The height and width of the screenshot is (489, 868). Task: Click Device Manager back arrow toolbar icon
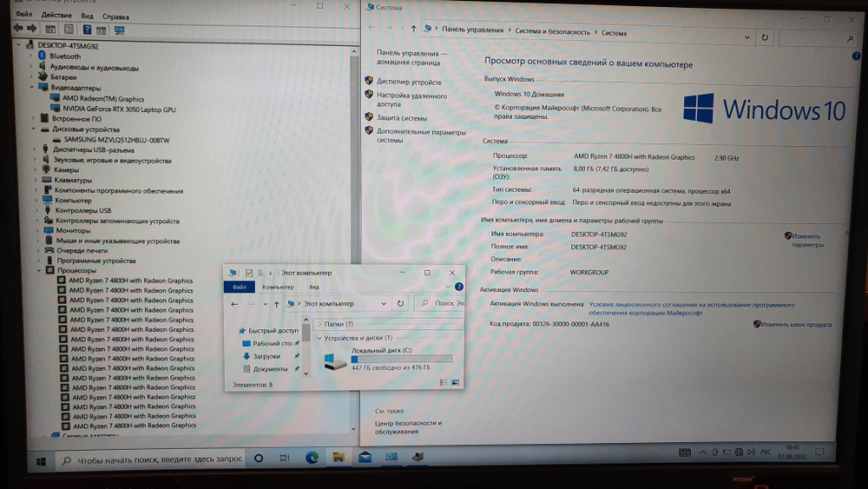[x=18, y=29]
